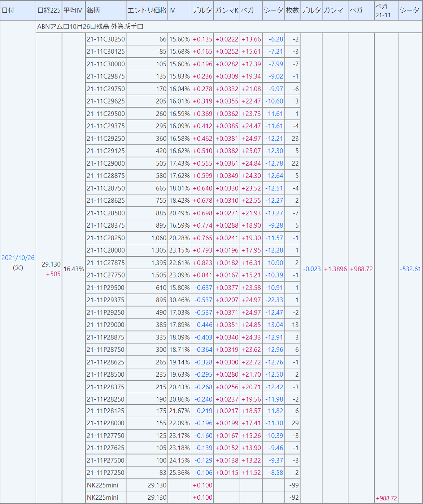Select the ticker 21-11P28375

coord(105,388)
